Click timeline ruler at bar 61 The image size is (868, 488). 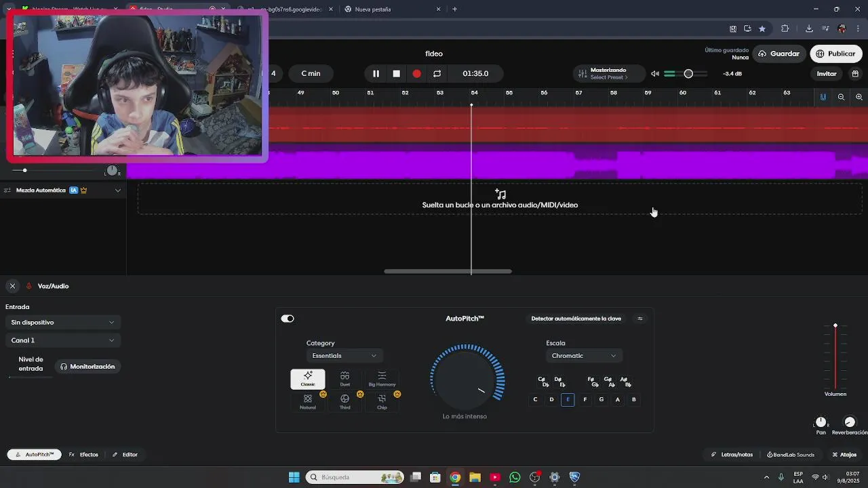[x=717, y=93]
